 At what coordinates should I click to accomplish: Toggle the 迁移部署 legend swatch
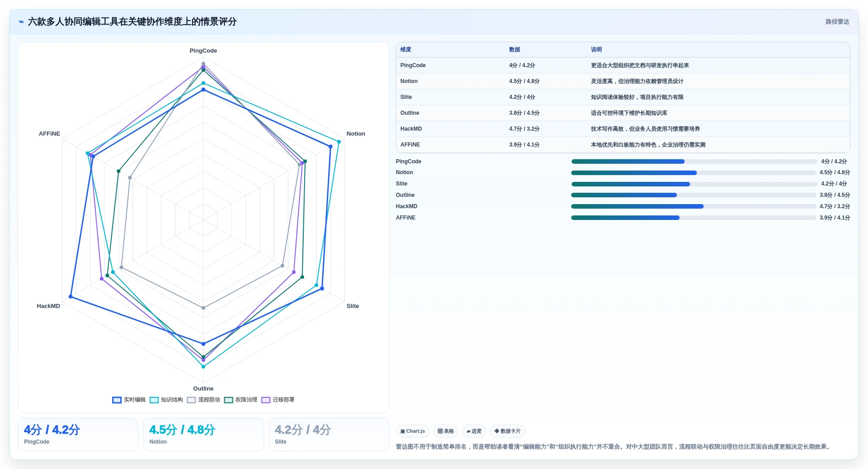[x=266, y=400]
